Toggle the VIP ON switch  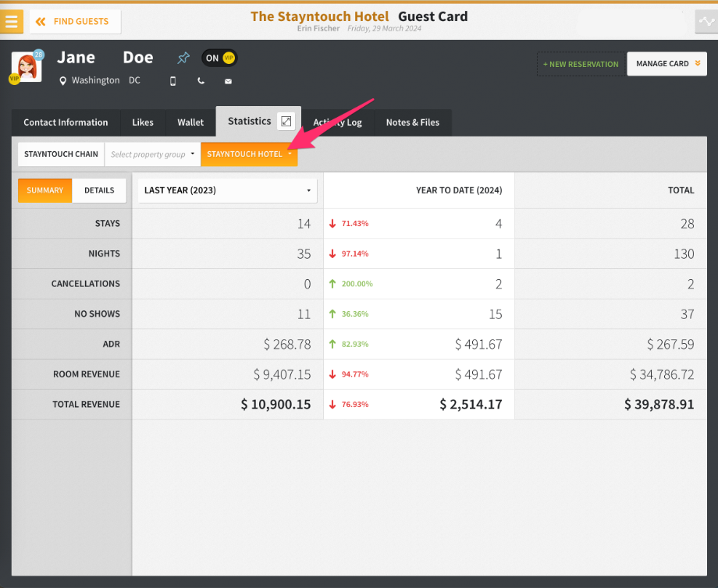(219, 58)
